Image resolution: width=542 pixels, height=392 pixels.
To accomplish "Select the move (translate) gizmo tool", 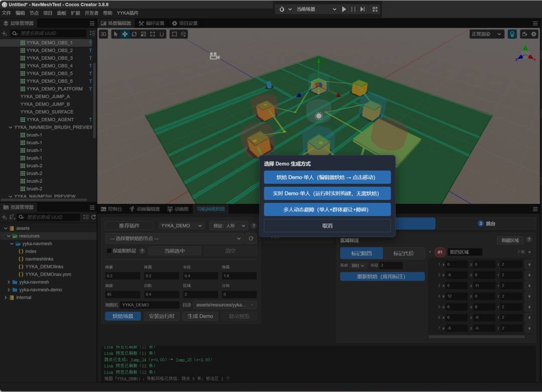I will coord(125,34).
